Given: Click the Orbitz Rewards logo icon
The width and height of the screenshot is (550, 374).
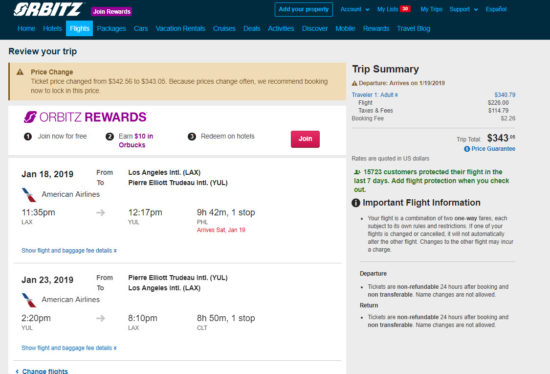Looking at the screenshot, I should click(30, 117).
